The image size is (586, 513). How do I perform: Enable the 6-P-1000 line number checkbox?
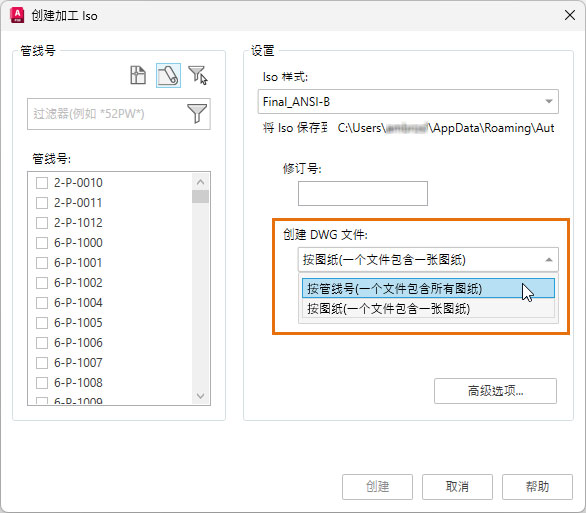[42, 243]
